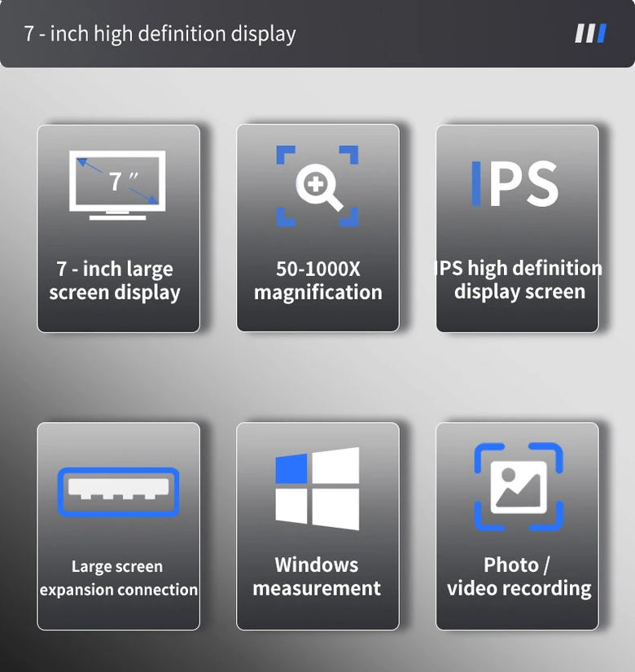The image size is (635, 672).
Task: Click the photo capture frame icon
Action: click(519, 486)
